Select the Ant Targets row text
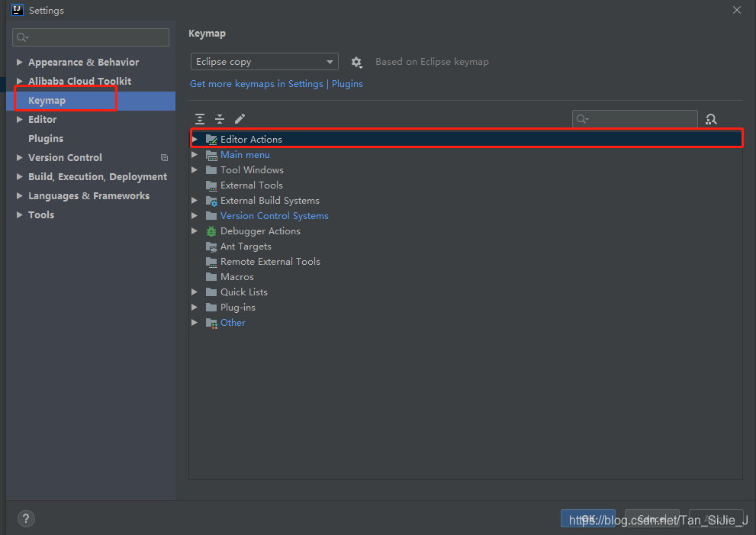756x535 pixels. coord(246,247)
